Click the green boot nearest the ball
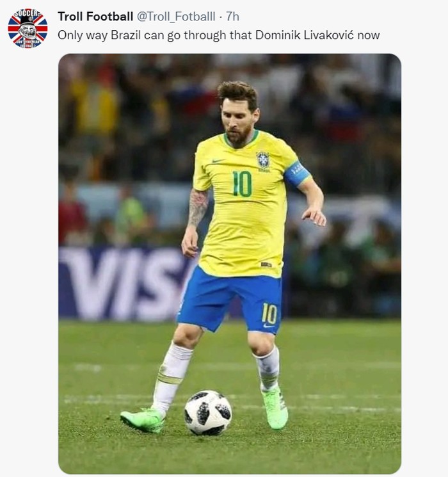The width and height of the screenshot is (448, 477). [143, 419]
